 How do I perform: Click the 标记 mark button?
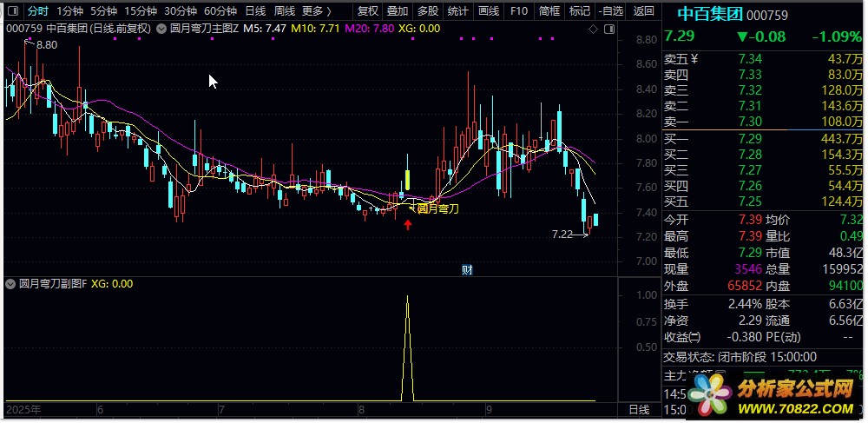(x=579, y=11)
